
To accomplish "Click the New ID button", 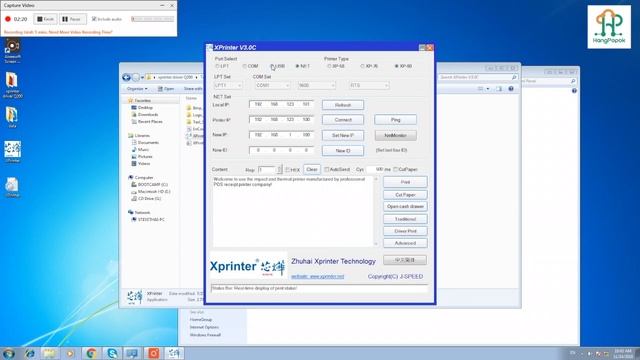I will pos(343,151).
